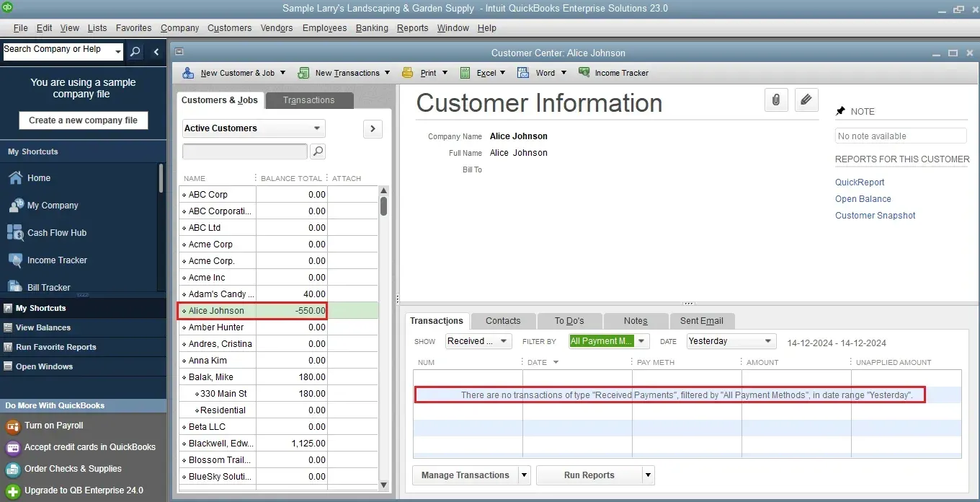Click Create a new company file button
The image size is (980, 502).
(83, 120)
